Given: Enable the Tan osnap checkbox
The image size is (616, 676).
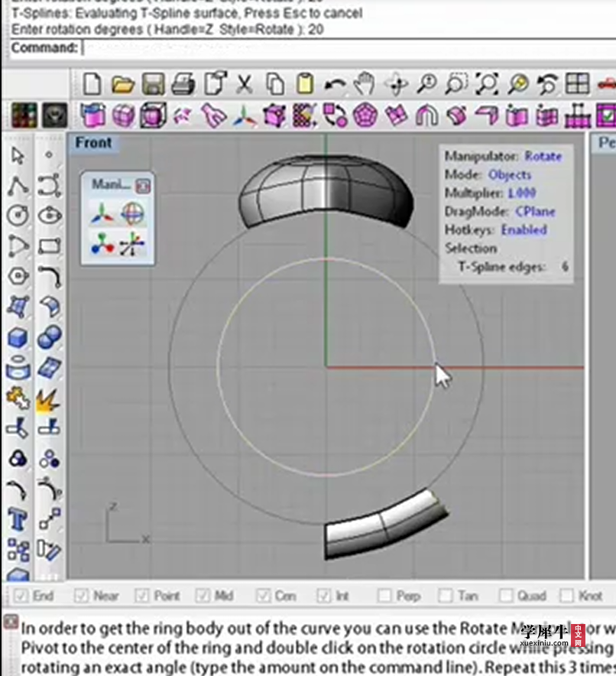Looking at the screenshot, I should click(x=445, y=596).
